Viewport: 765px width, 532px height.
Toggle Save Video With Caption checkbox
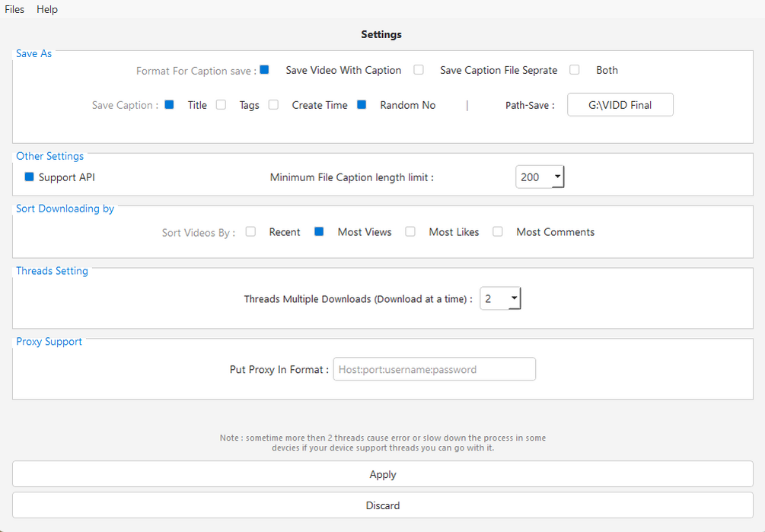pyautogui.click(x=265, y=70)
